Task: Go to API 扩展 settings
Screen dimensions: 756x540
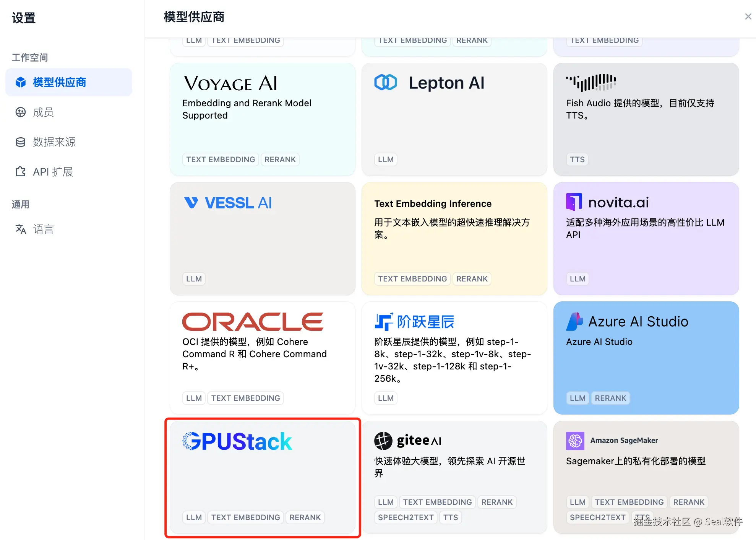Action: click(53, 172)
